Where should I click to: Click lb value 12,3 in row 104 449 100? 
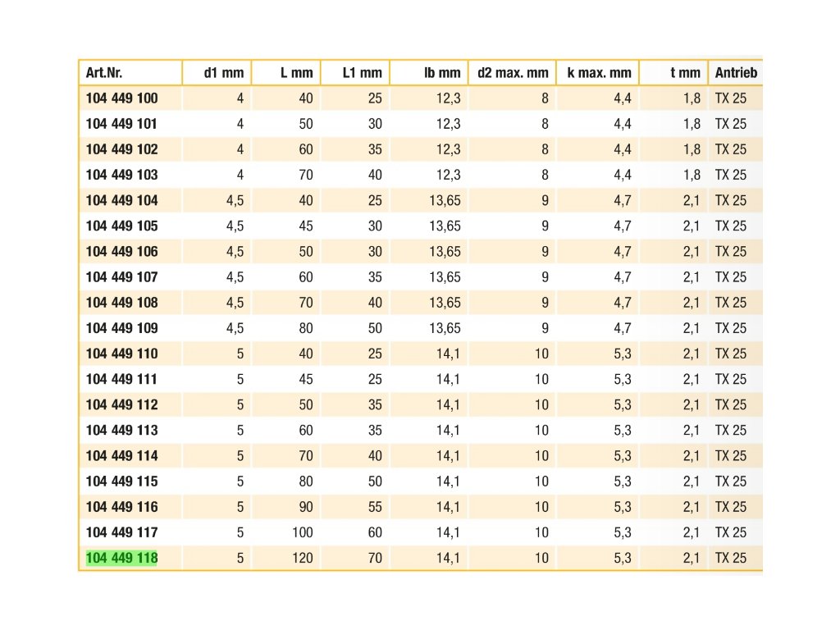coord(448,98)
